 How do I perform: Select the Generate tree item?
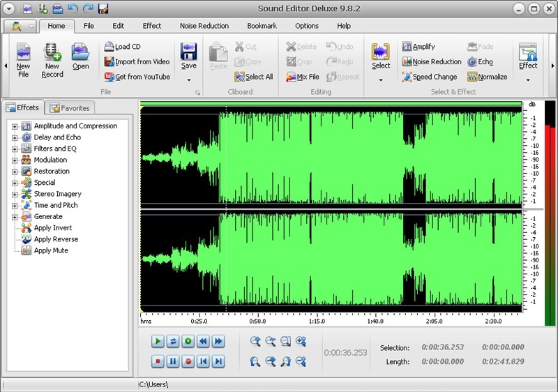click(48, 217)
